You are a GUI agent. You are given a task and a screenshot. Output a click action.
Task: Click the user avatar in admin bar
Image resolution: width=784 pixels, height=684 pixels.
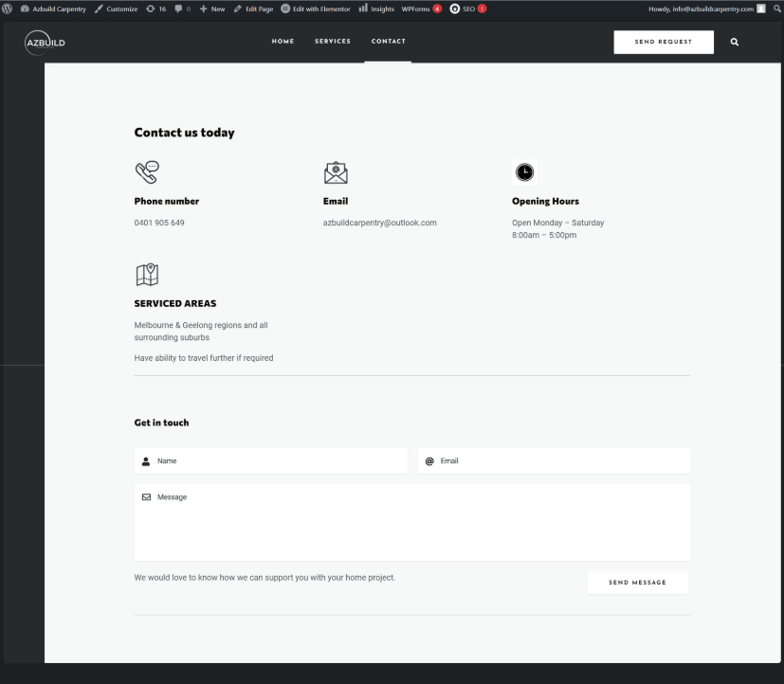tap(761, 9)
